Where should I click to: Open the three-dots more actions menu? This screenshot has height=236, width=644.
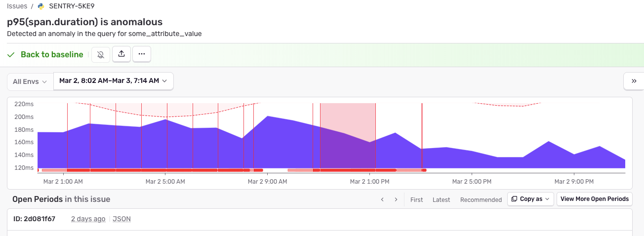[x=141, y=54]
